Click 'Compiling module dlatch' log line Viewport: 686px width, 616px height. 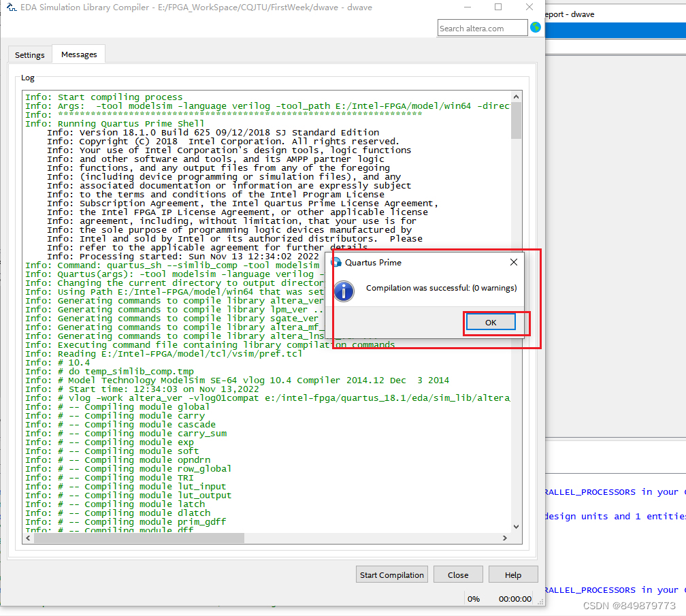118,513
